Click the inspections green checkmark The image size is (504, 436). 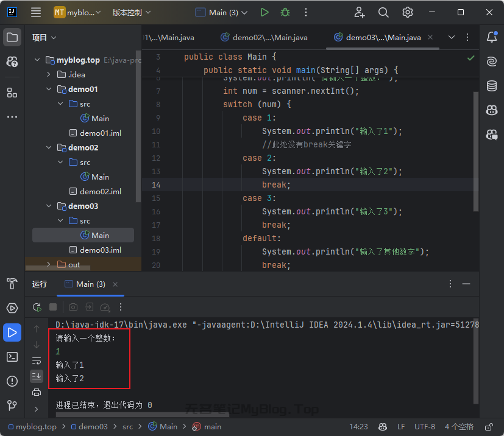click(x=471, y=58)
